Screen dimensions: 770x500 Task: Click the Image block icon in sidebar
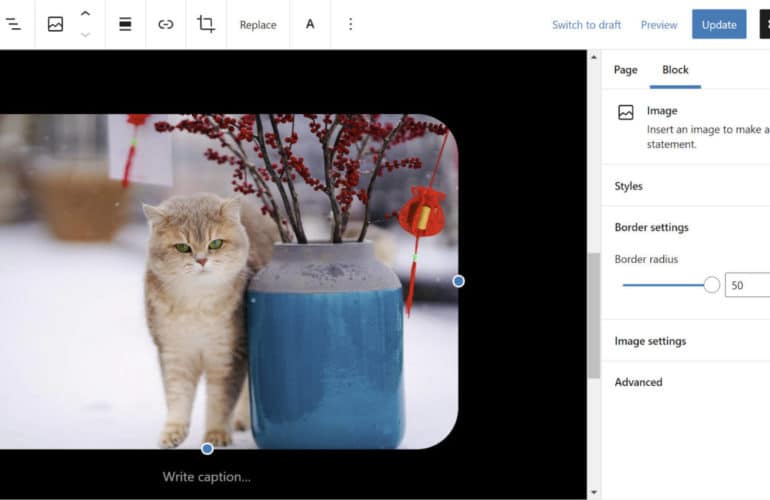tap(626, 112)
